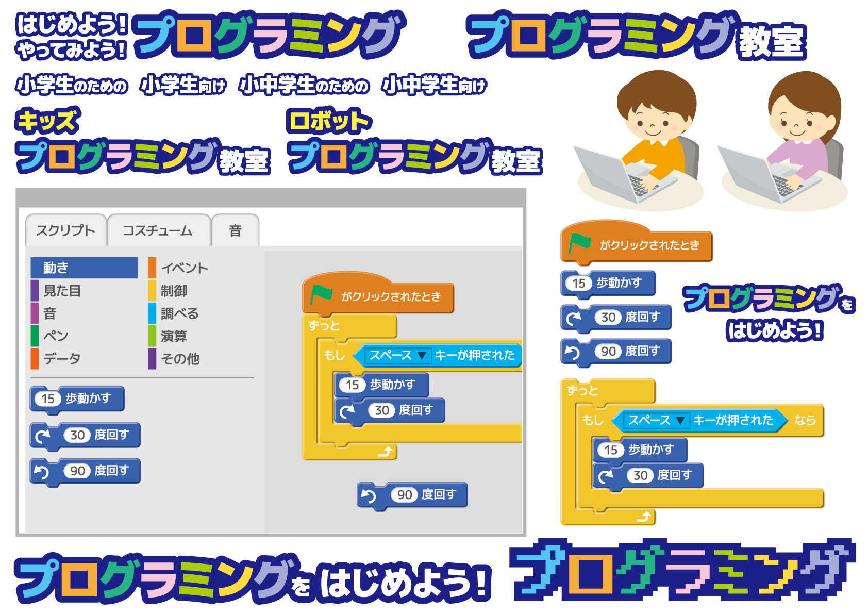
Task: Click the yellow キッズ heading text
Action: coord(47,121)
